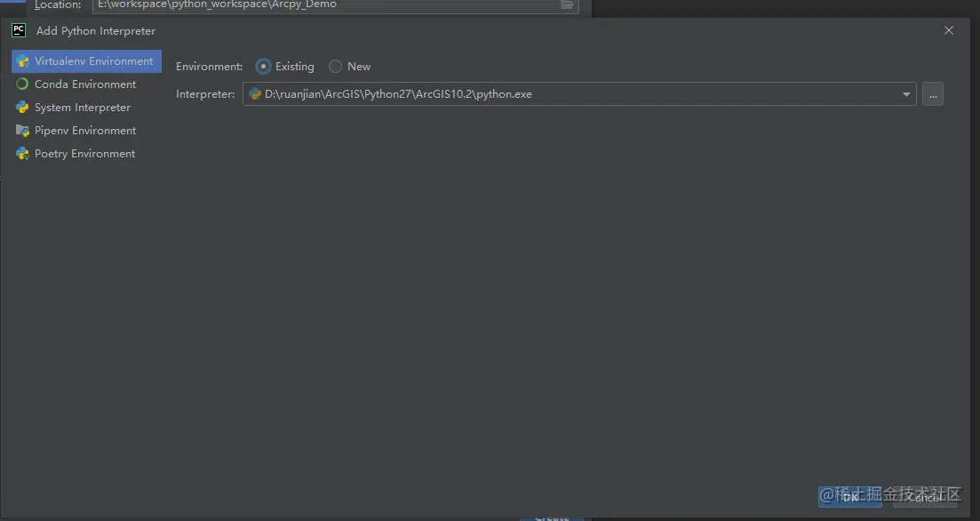Click the Poetry Environment python icon
Viewport: 980px width, 521px height.
click(x=22, y=154)
